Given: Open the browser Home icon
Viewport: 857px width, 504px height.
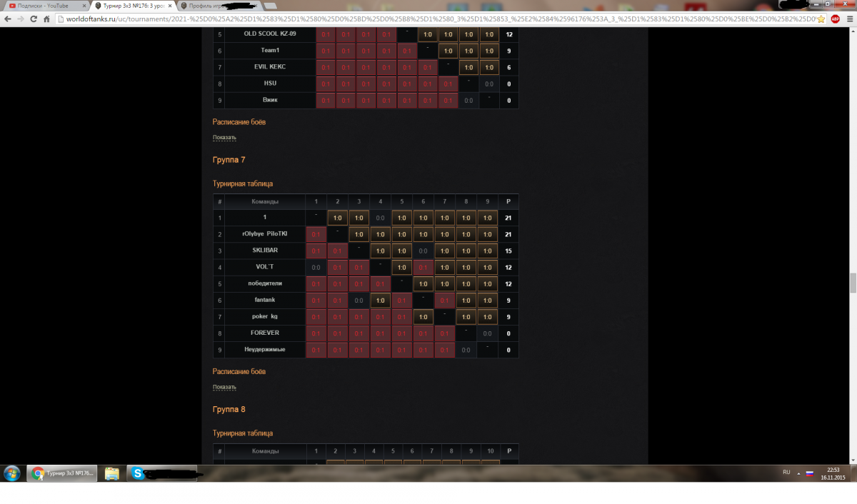Looking at the screenshot, I should click(46, 19).
